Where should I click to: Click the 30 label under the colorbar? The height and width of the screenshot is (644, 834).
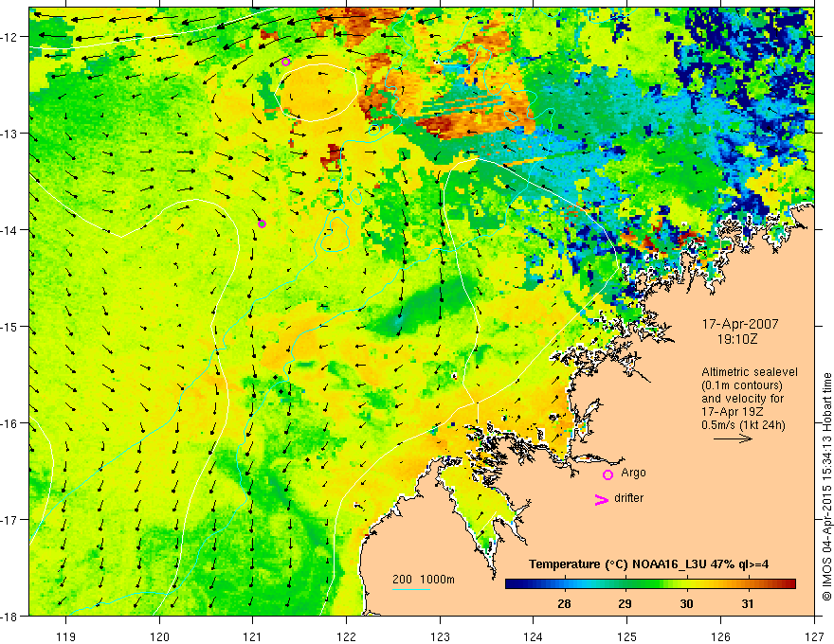point(686,603)
